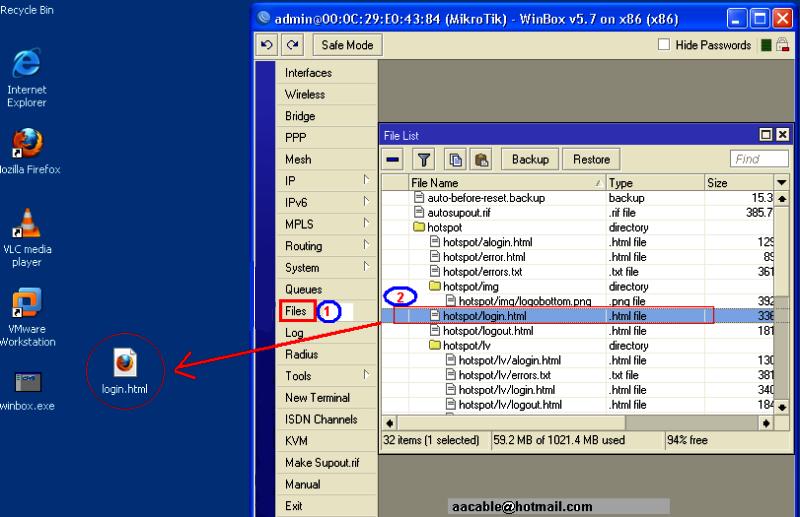This screenshot has width=800, height=517.
Task: Expand the IPv6 submenu arrow
Action: [366, 202]
